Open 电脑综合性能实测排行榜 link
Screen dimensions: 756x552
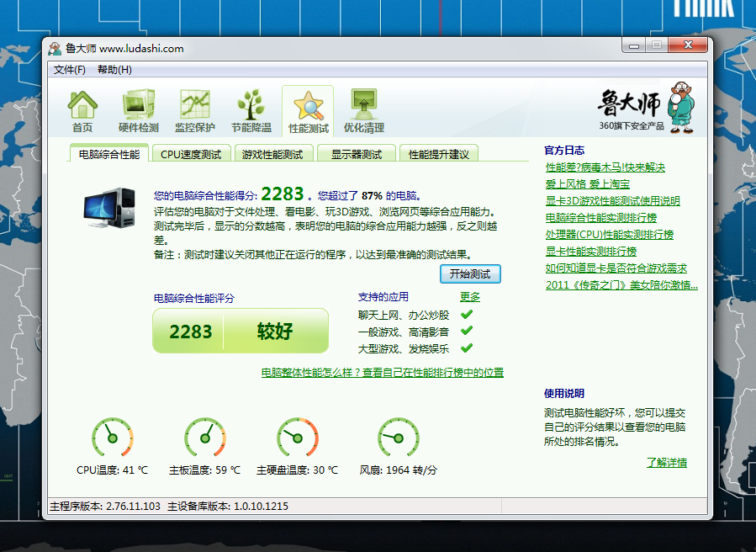click(600, 218)
